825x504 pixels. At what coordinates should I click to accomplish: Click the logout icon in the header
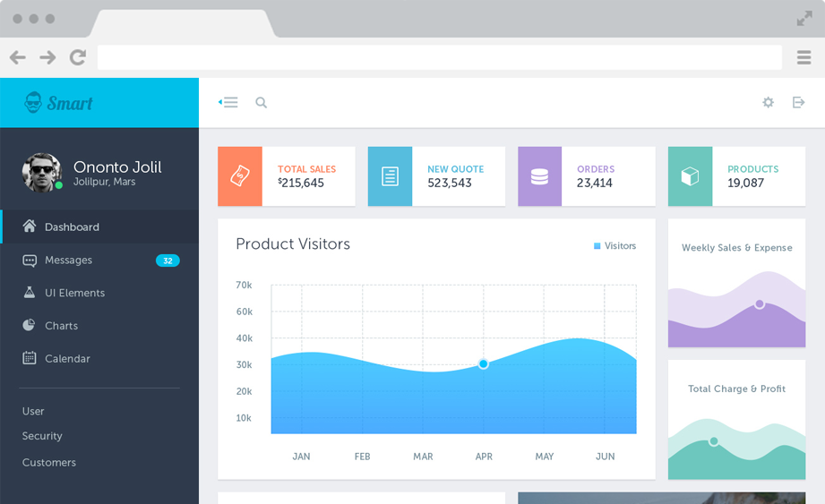pos(798,103)
